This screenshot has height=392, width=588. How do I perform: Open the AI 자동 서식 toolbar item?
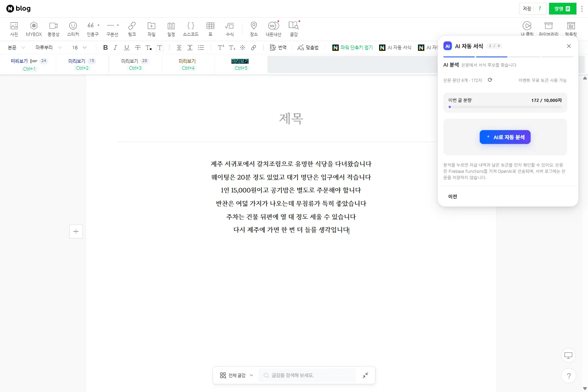click(396, 47)
